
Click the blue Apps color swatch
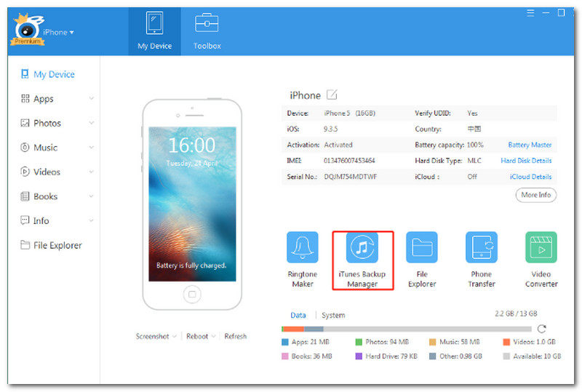pos(285,342)
